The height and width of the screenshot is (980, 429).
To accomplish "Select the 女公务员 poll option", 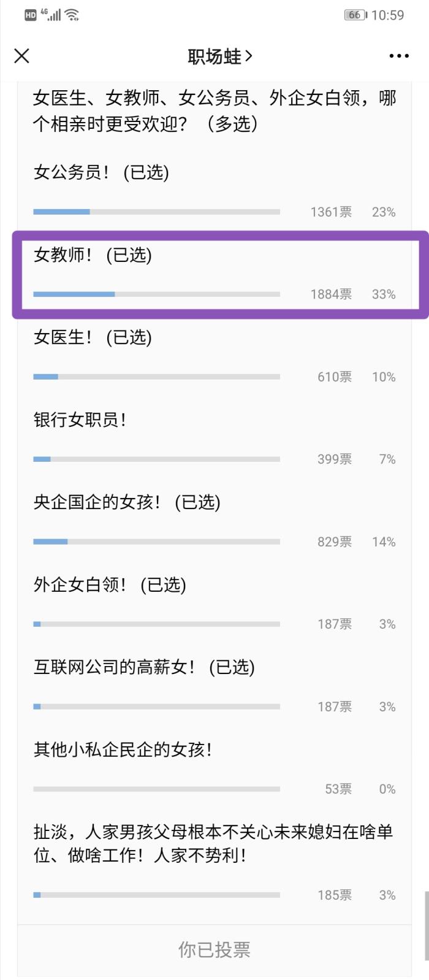I will pyautogui.click(x=101, y=172).
